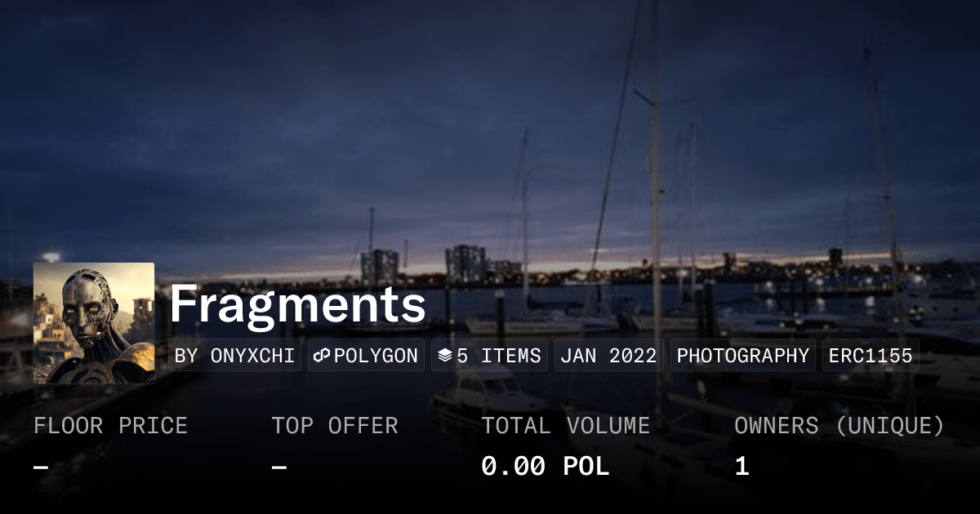
Task: Expand the 5 ITEMS badge to list items
Action: click(489, 355)
